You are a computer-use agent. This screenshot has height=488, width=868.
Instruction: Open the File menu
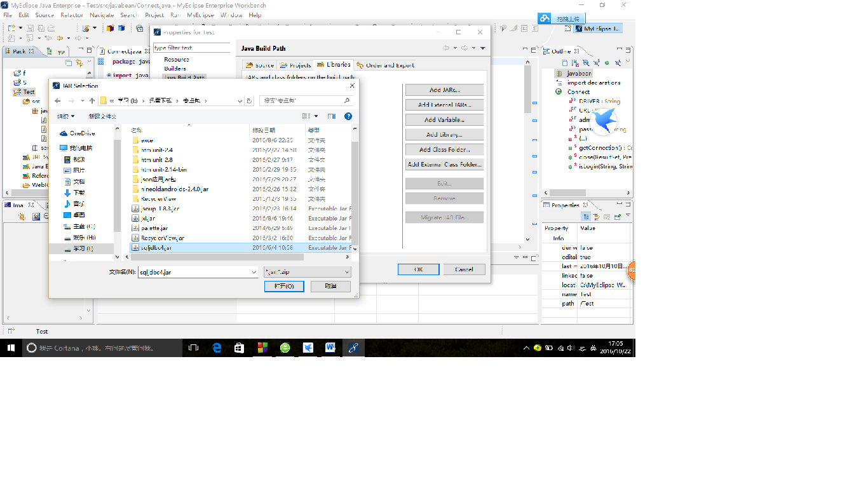pyautogui.click(x=8, y=15)
